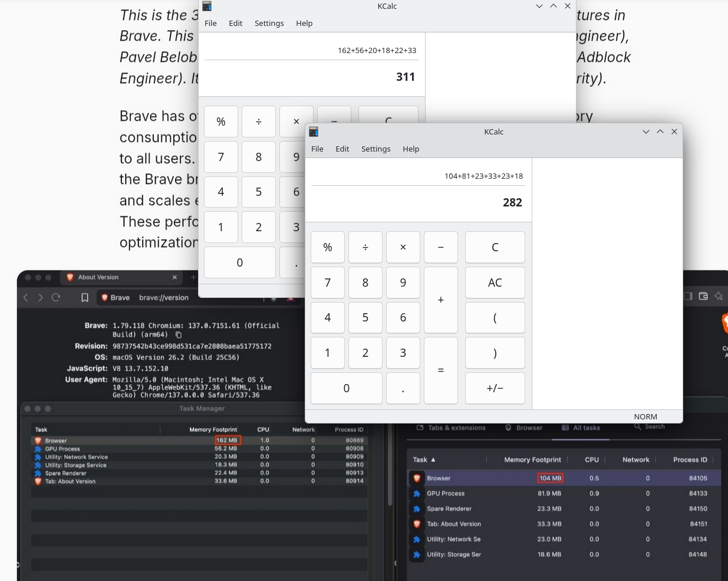The image size is (728, 581).
Task: Click digit 1 in the front KCalc window
Action: [x=328, y=353]
